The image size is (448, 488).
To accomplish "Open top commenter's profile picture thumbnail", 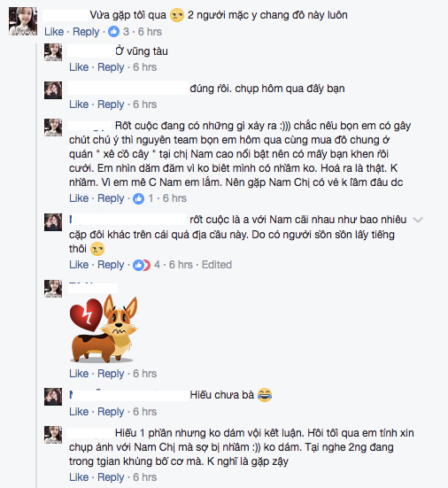I will click(23, 21).
